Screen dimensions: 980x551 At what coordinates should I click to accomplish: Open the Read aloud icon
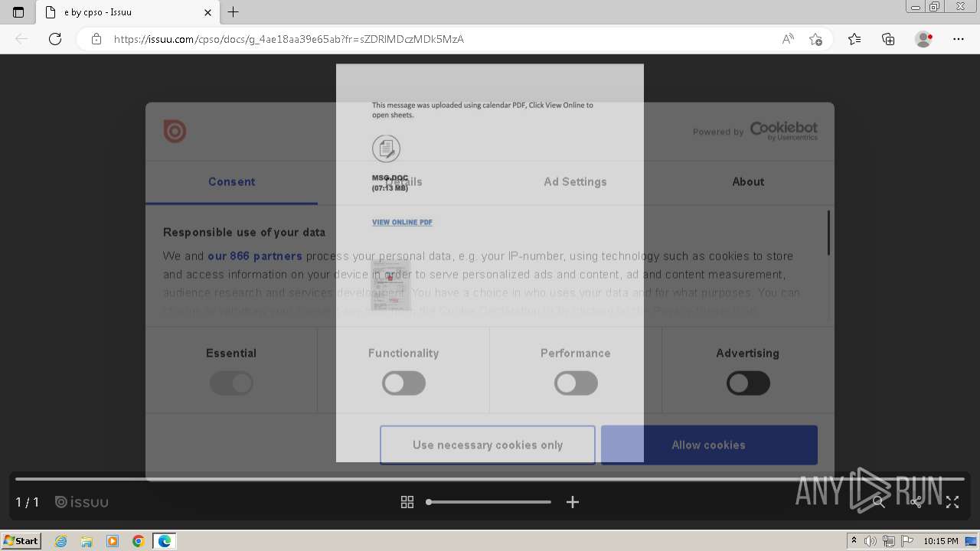point(788,39)
